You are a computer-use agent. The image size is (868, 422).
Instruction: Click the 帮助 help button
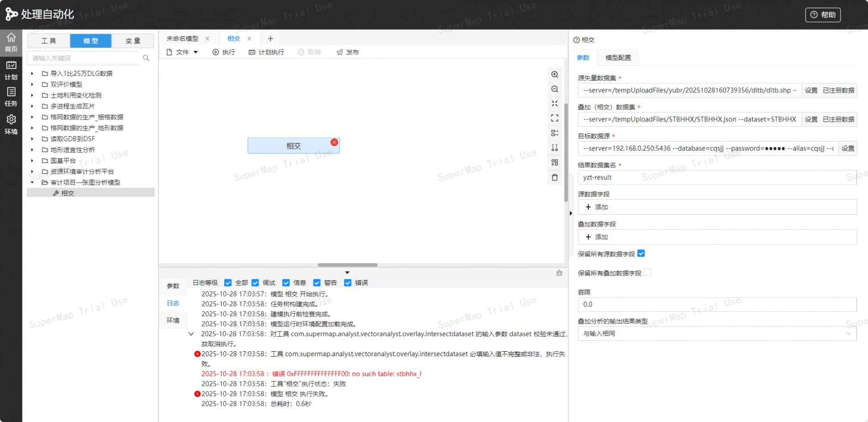[x=822, y=15]
